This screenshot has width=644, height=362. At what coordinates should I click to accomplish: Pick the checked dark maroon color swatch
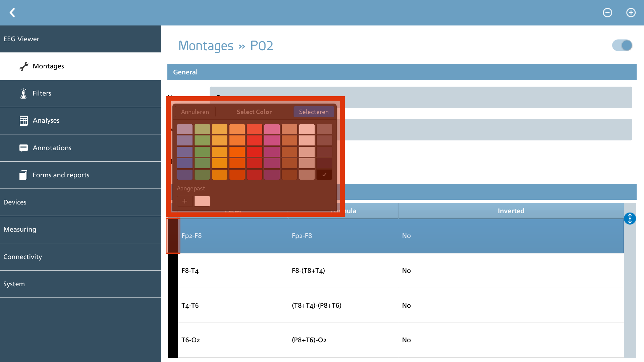pos(324,175)
